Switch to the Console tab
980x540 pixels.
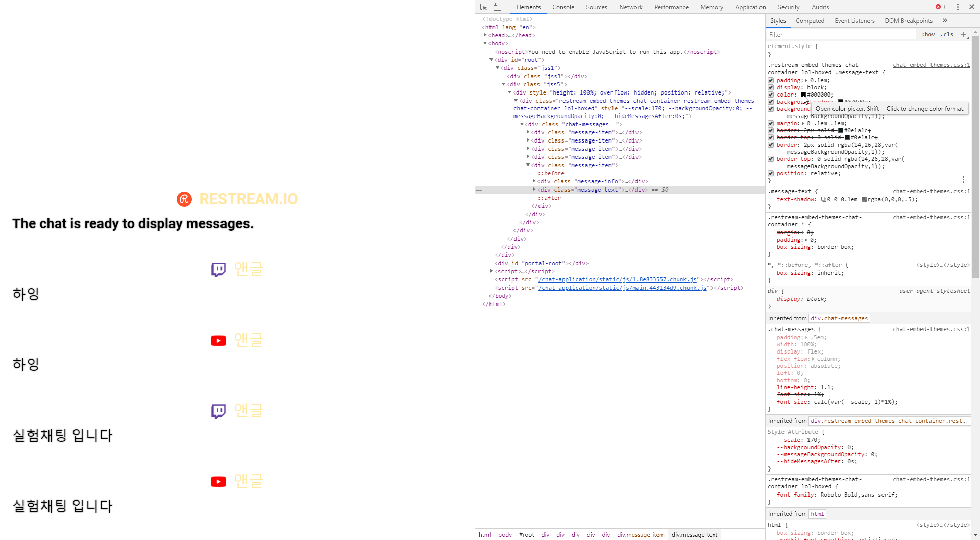coord(563,7)
